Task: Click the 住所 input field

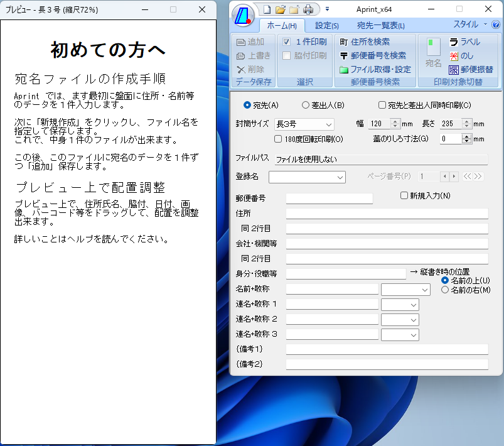Action: coord(387,214)
